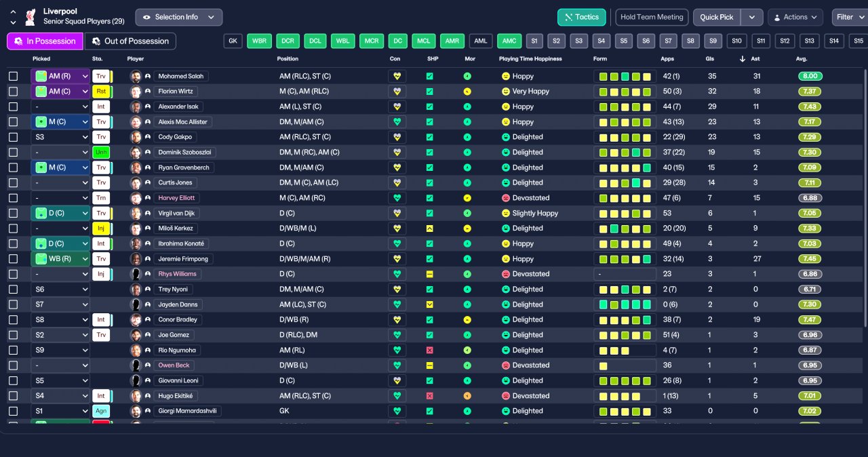Open the Actions dropdown
Screen dimensions: 868x457
(795, 17)
